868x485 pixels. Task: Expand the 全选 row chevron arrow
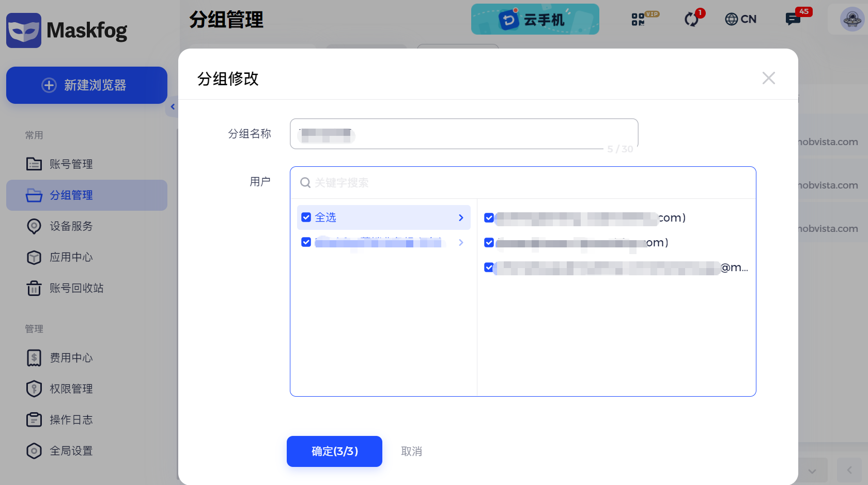point(461,218)
